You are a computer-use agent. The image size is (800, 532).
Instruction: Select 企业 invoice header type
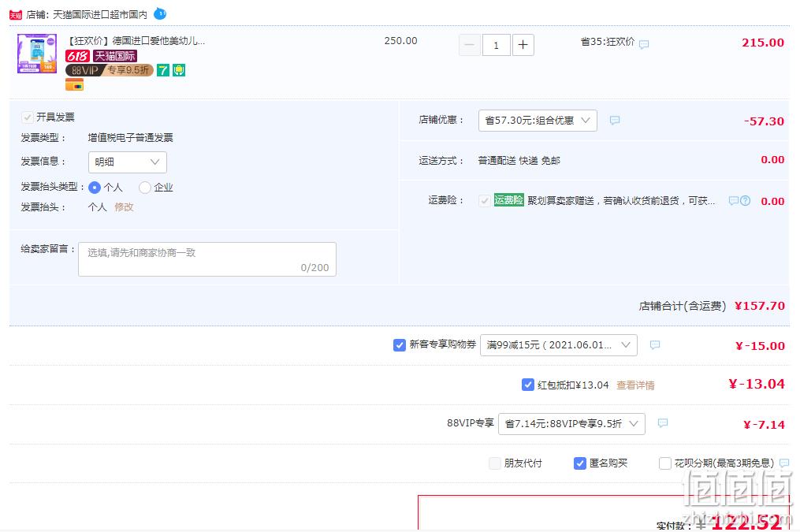tap(145, 188)
